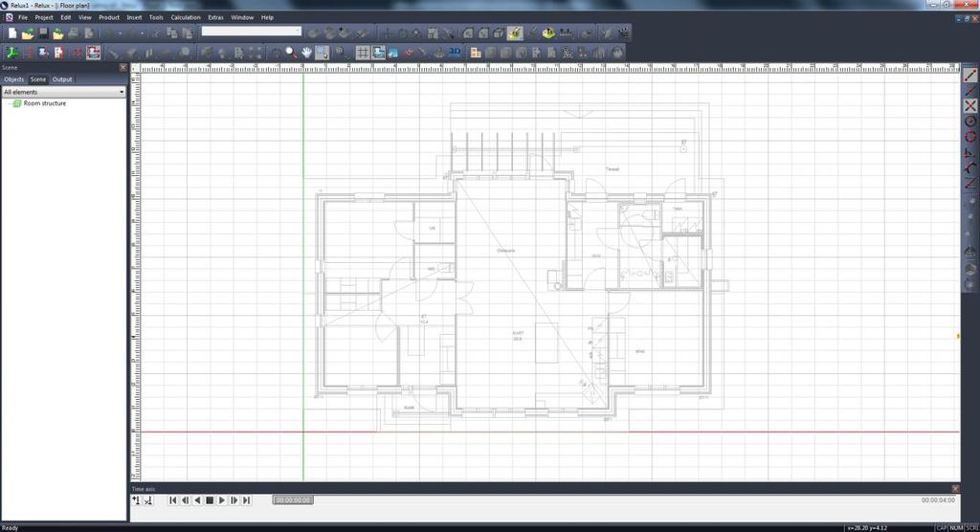The height and width of the screenshot is (532, 980).
Task: Open the Calculation menu
Action: pyautogui.click(x=186, y=17)
